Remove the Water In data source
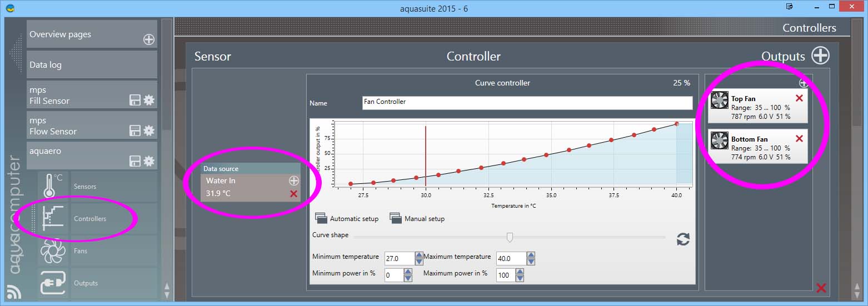Screen dimensions: 868x306 293,194
